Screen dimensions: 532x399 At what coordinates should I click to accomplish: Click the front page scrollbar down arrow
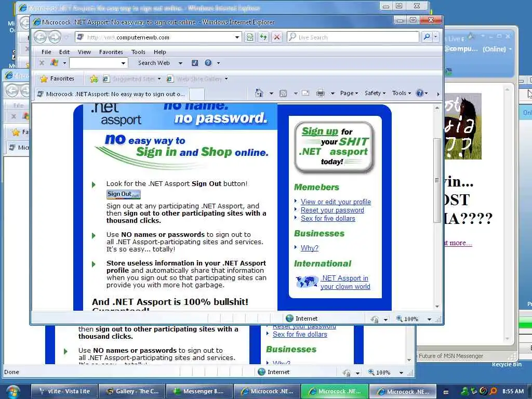point(437,306)
